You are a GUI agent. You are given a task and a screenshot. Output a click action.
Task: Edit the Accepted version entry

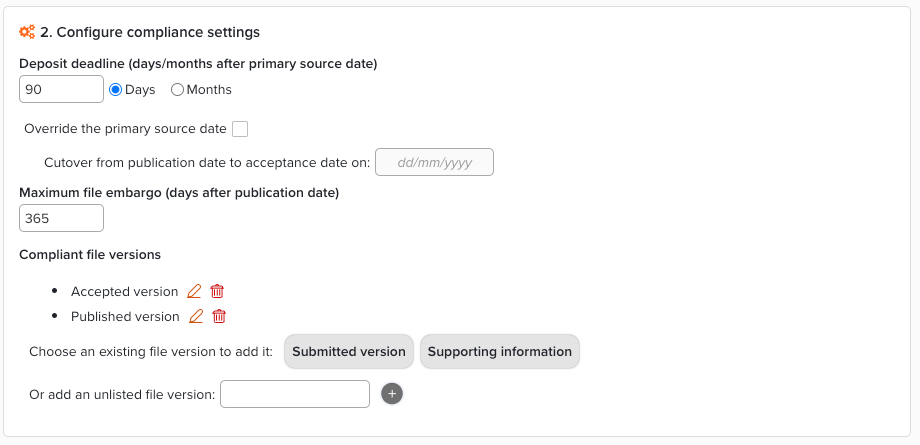194,291
